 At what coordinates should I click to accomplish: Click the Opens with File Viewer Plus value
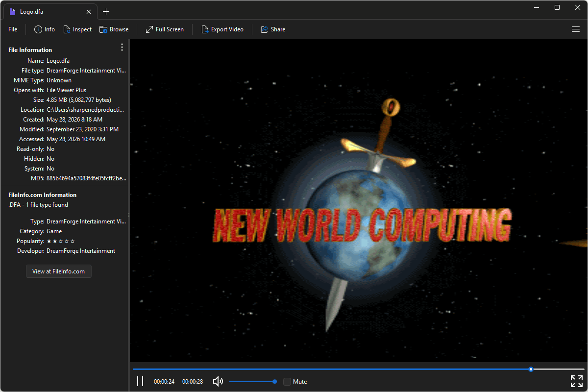[66, 90]
